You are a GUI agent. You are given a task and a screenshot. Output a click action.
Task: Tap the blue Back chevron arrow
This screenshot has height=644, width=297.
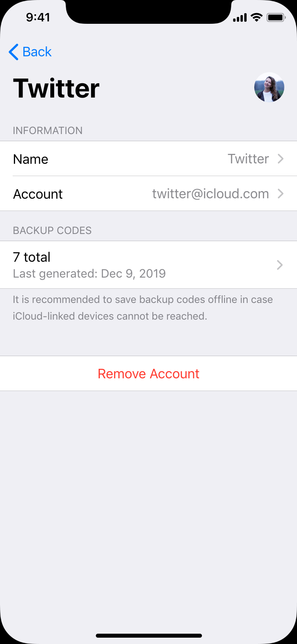[x=13, y=52]
